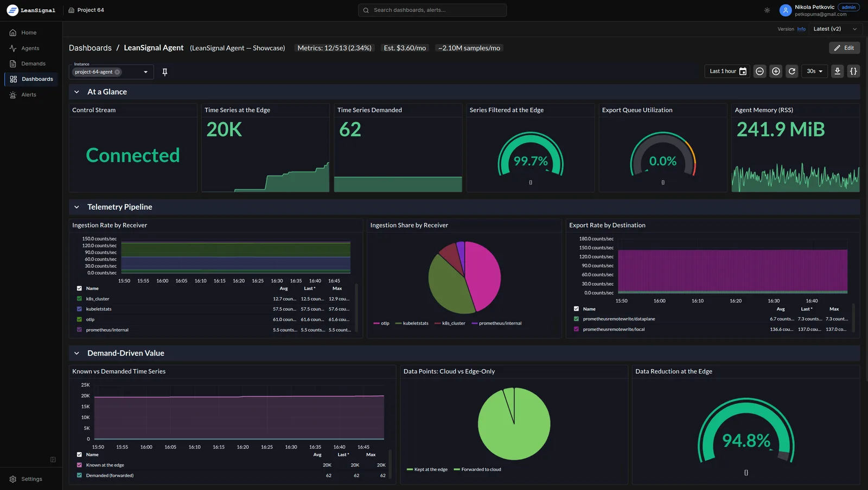Image resolution: width=868 pixels, height=490 pixels.
Task: Refresh the dashboard
Action: point(792,72)
